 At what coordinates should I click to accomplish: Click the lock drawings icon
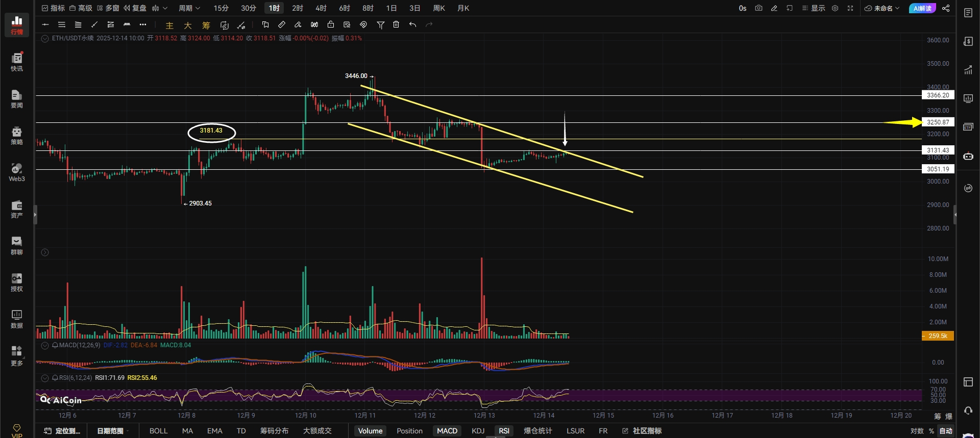tap(331, 24)
